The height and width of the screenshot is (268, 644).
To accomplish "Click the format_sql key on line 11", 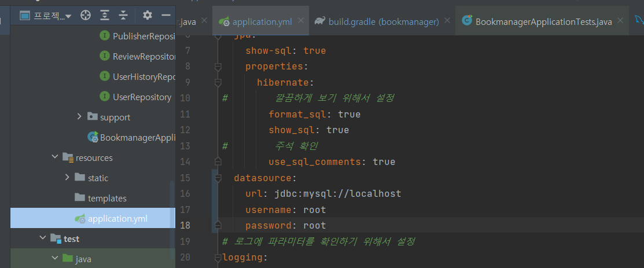I will 298,114.
